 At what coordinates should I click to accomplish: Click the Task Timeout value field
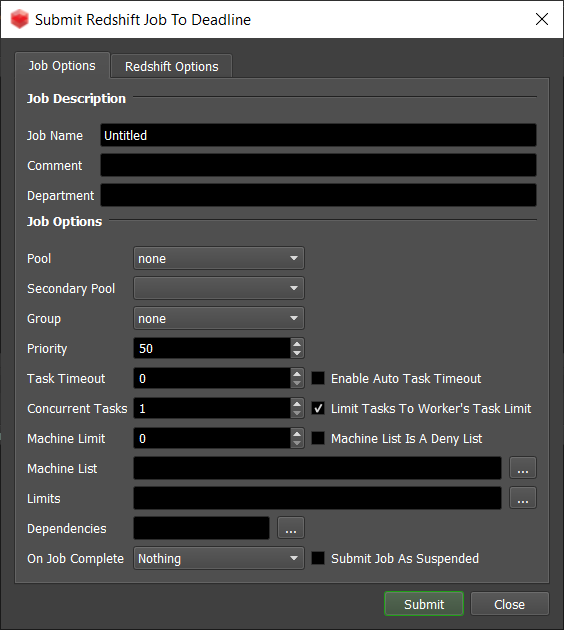[x=212, y=378]
